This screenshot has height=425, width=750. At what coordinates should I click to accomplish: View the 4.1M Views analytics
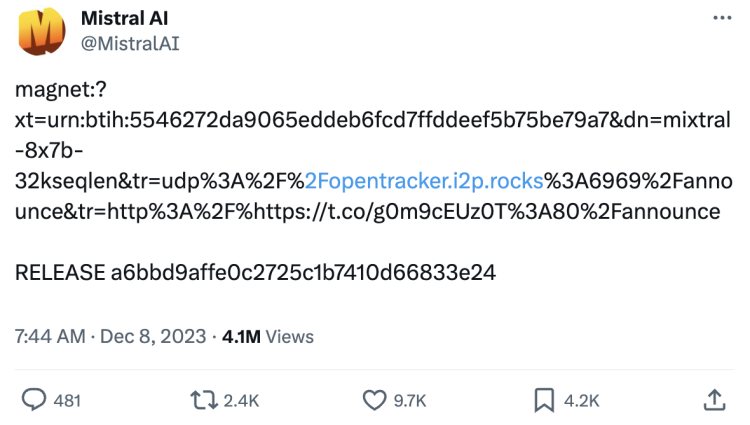coord(267,337)
